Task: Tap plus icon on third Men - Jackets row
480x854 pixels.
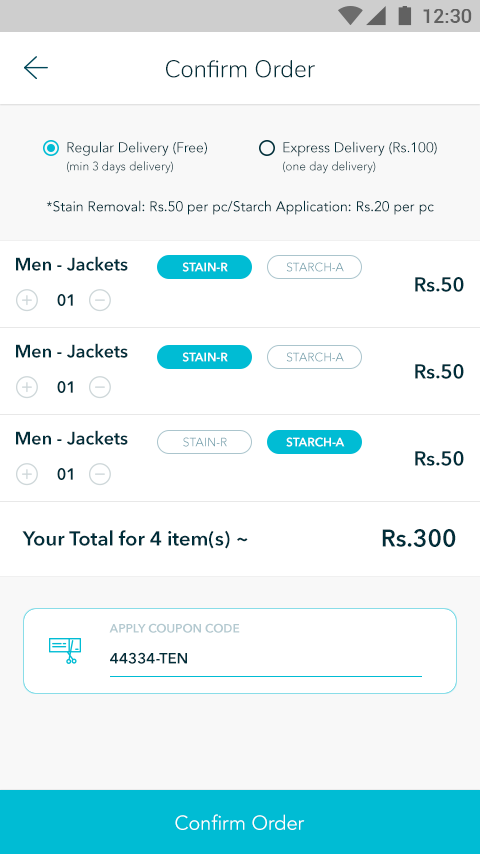Action: point(27,474)
